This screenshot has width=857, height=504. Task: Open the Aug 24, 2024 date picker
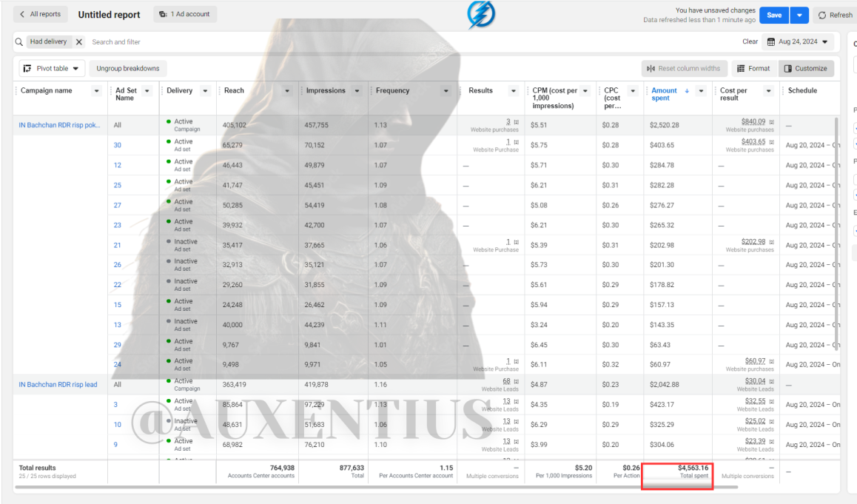(798, 41)
